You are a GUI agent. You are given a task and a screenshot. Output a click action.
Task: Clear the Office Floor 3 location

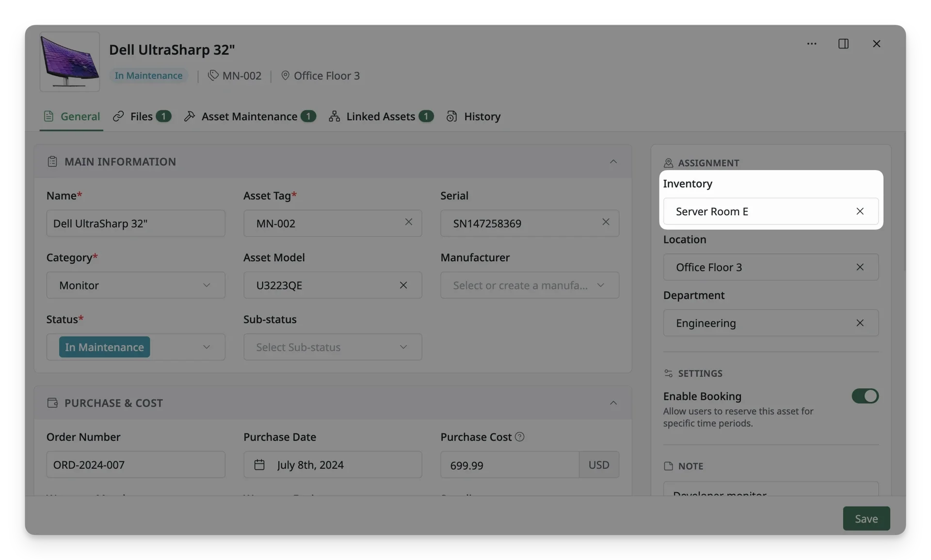(x=860, y=267)
